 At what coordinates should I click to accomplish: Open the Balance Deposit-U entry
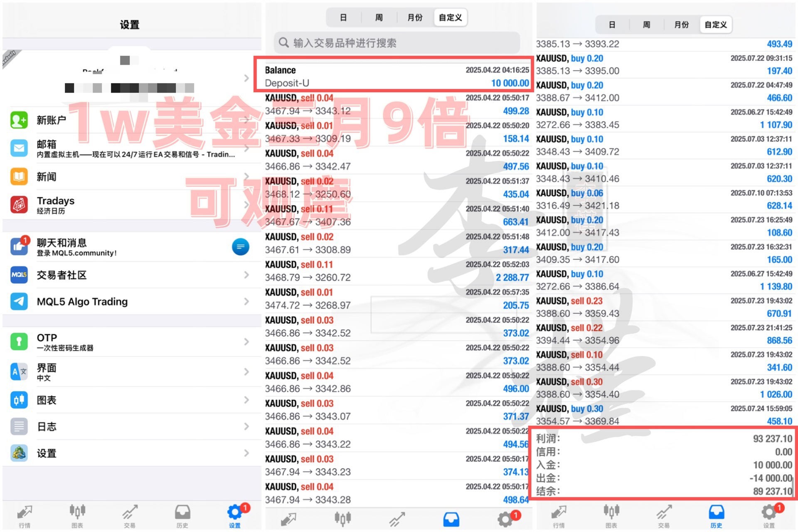click(397, 76)
